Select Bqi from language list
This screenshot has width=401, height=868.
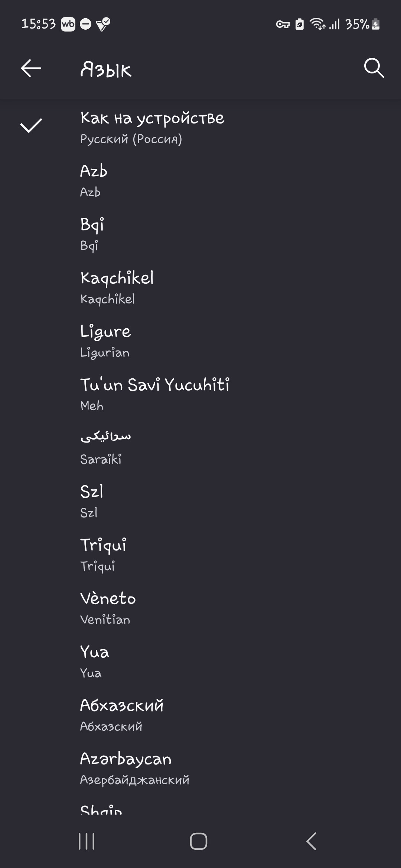tap(92, 234)
